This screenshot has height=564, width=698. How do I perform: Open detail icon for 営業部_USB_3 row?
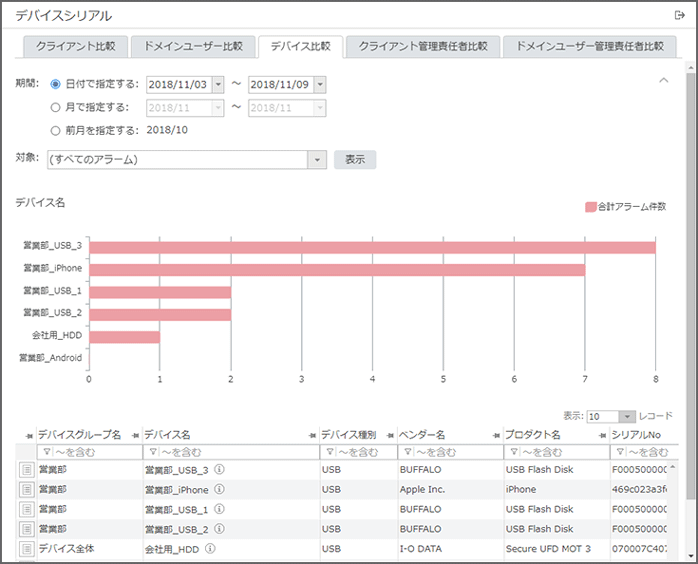[x=27, y=470]
